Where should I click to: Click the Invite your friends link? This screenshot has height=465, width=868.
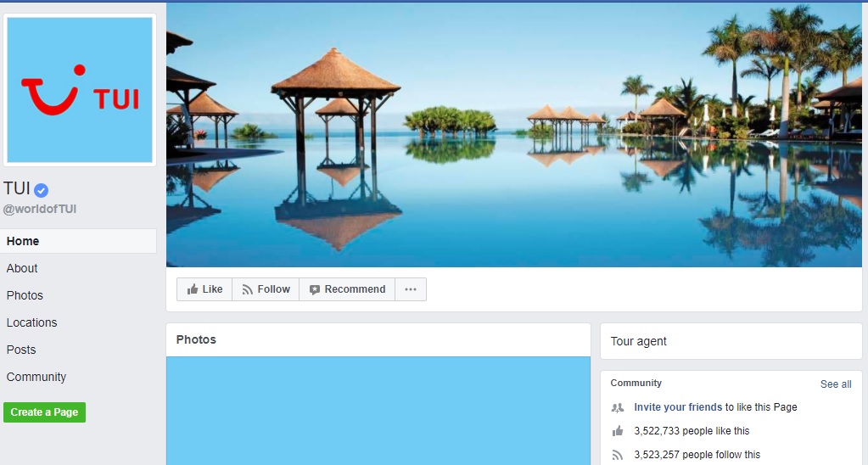click(x=678, y=407)
